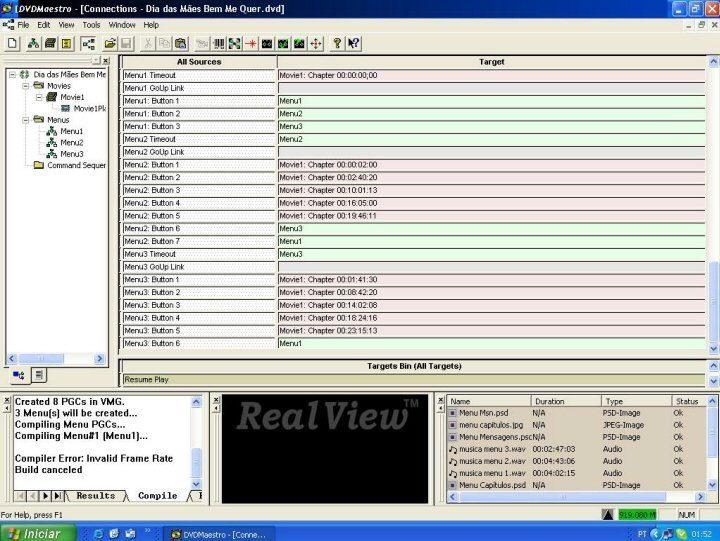720x541 pixels.
Task: Click the Paste clipboard toolbar icon
Action: pyautogui.click(x=180, y=44)
